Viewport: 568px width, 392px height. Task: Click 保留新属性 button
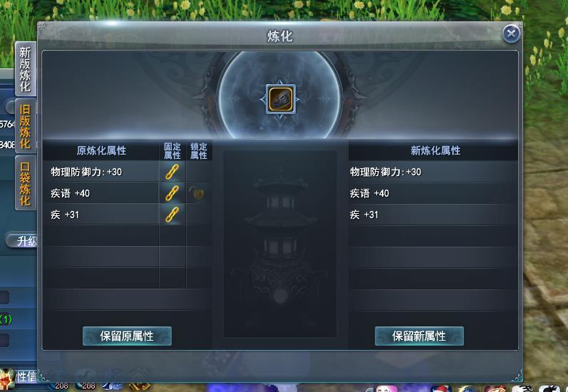(x=419, y=336)
